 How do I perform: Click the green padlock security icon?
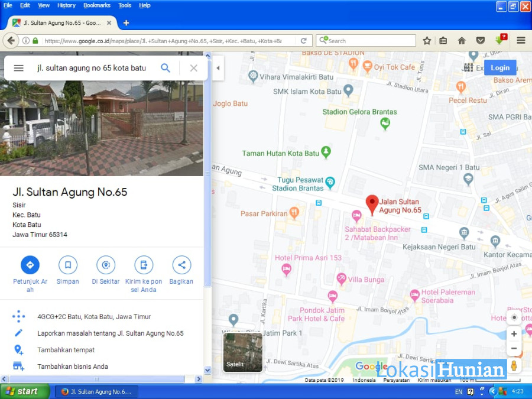click(35, 41)
